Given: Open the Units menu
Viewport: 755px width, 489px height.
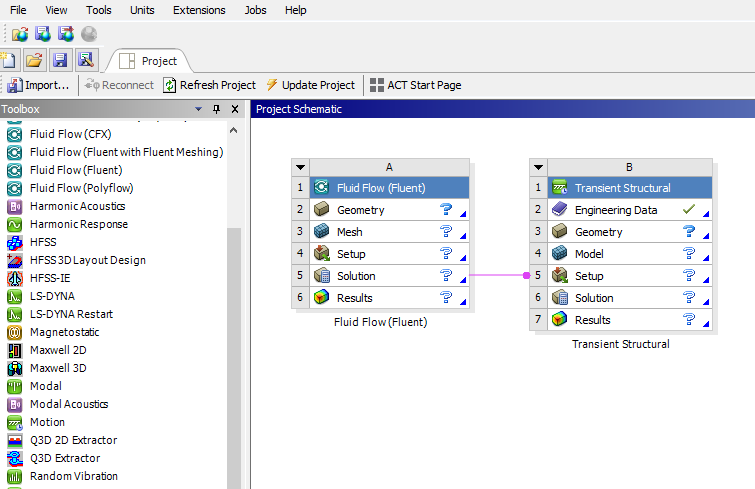Looking at the screenshot, I should 142,10.
